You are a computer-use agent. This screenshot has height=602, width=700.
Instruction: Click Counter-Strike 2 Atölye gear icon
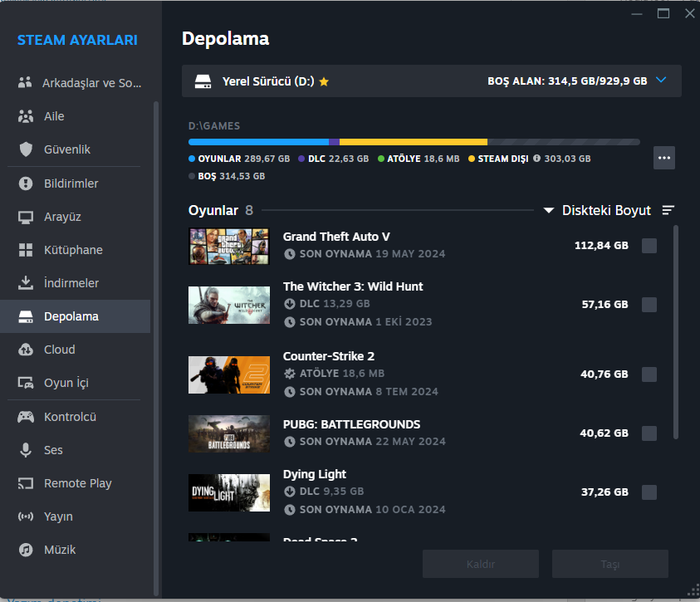coord(290,374)
